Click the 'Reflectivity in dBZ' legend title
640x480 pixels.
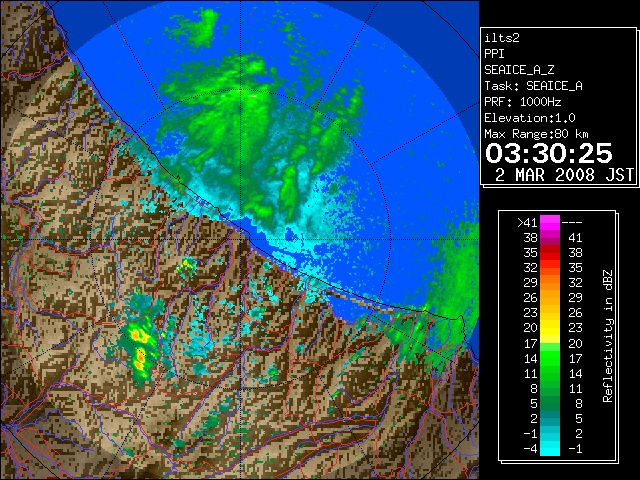tap(608, 336)
